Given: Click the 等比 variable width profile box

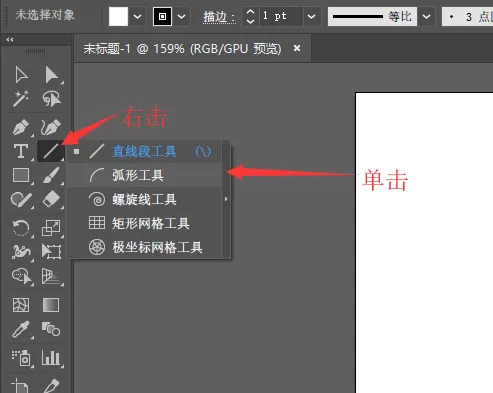Looking at the screenshot, I should (x=372, y=16).
